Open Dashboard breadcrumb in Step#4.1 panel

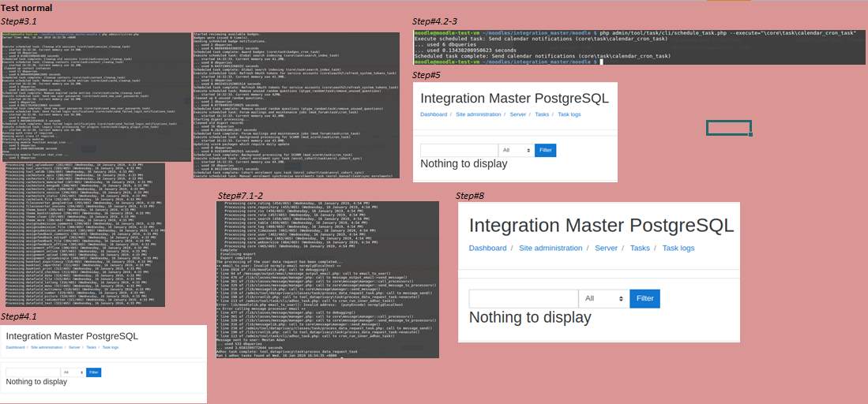(x=16, y=347)
